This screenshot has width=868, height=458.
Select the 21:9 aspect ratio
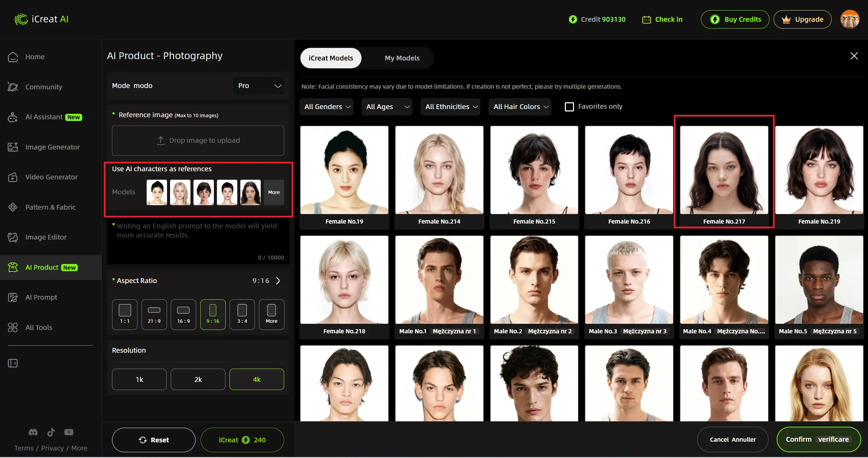pos(154,315)
